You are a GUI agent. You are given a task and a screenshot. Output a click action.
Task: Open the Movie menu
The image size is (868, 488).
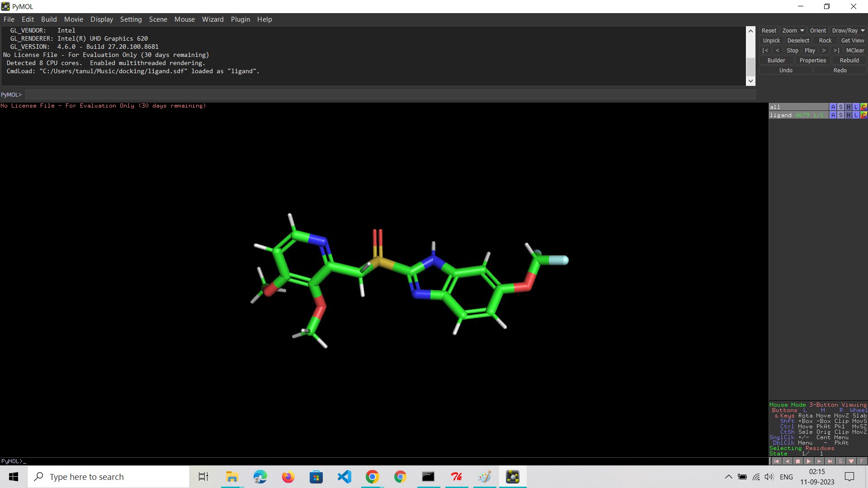[x=74, y=19]
